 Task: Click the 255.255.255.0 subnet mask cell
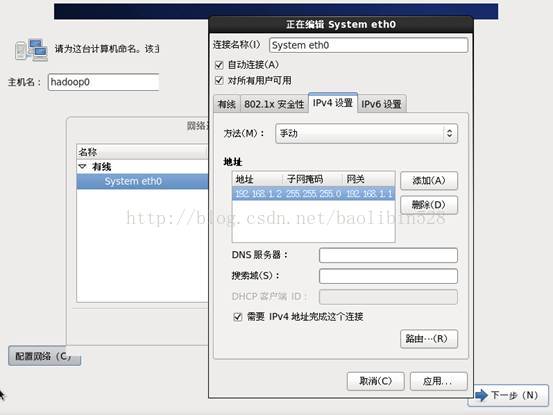(x=314, y=194)
